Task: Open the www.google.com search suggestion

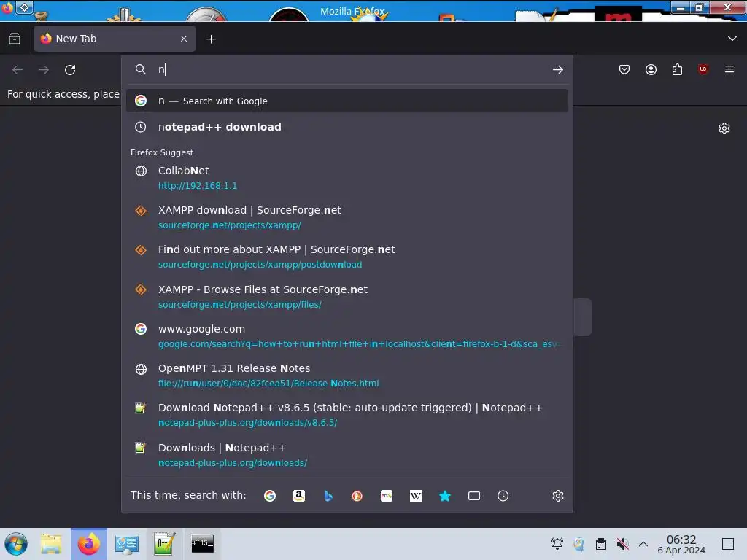Action: 347,335
